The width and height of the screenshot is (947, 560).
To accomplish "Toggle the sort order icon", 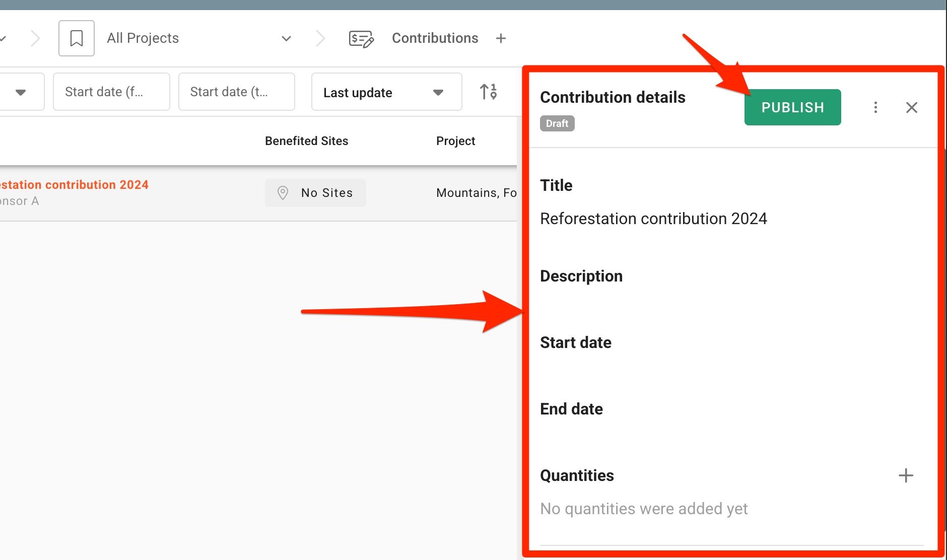I will pyautogui.click(x=488, y=92).
